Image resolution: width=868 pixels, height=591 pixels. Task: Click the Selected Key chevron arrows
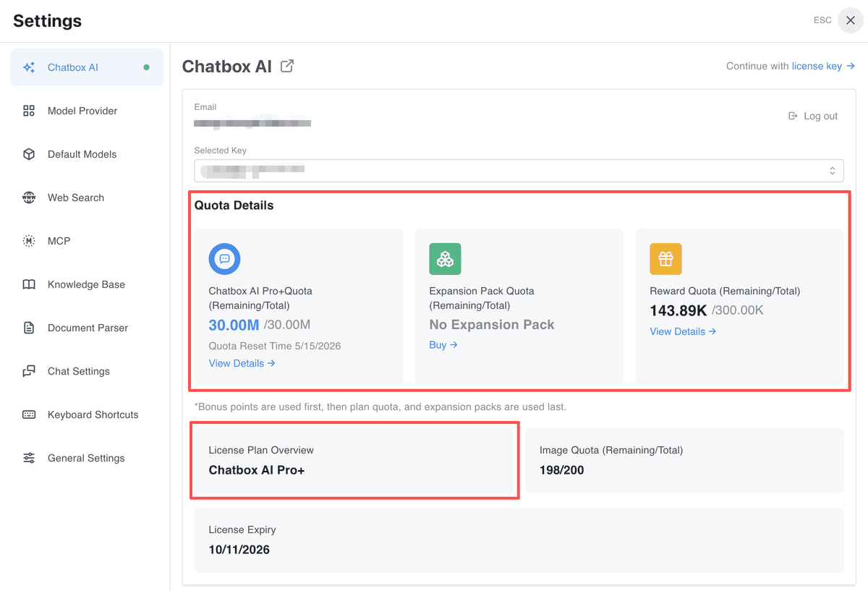833,171
